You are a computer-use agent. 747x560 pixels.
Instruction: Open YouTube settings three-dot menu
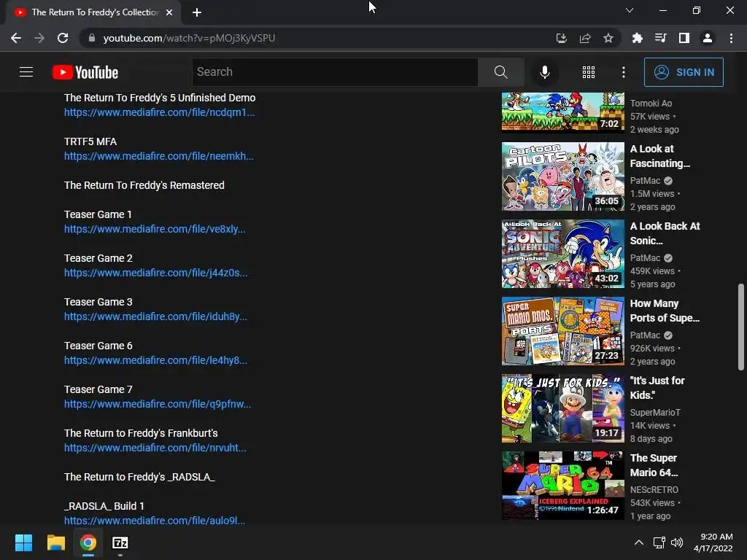pos(624,72)
